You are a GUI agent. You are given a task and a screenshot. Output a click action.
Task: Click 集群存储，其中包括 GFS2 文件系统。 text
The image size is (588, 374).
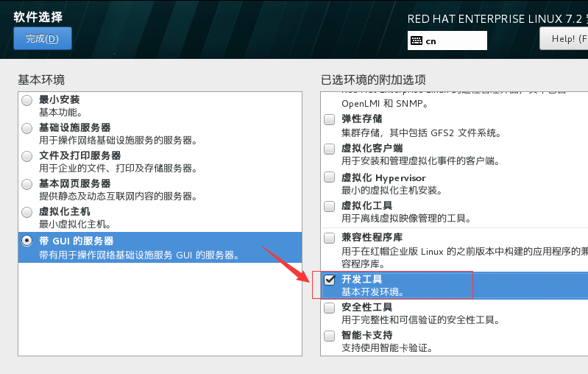(x=422, y=133)
